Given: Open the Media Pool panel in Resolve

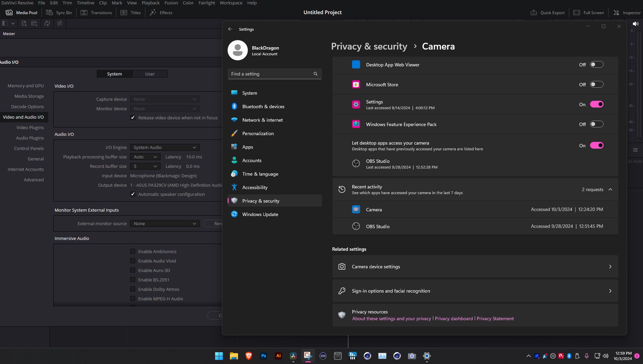Looking at the screenshot, I should pos(22,12).
